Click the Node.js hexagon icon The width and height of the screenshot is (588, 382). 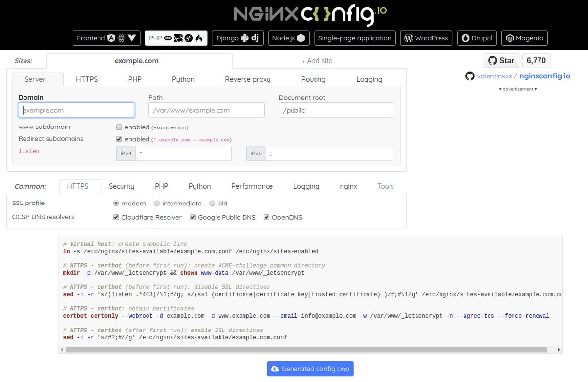point(301,38)
